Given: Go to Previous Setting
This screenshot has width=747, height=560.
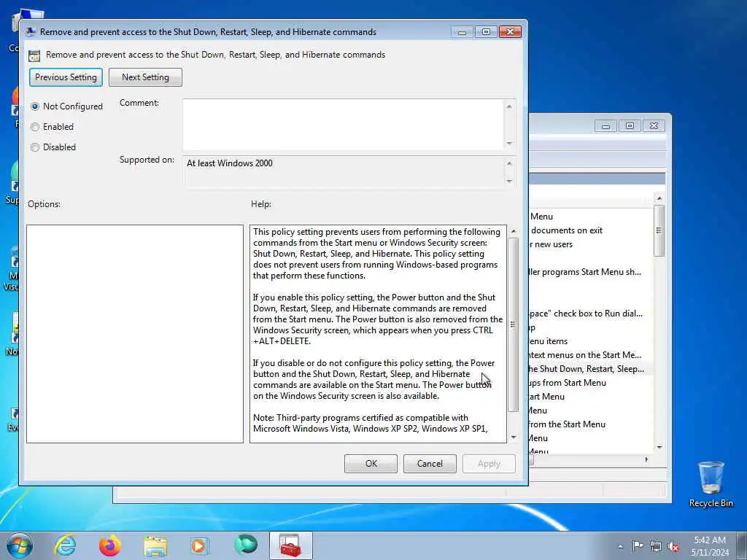Looking at the screenshot, I should pyautogui.click(x=66, y=77).
